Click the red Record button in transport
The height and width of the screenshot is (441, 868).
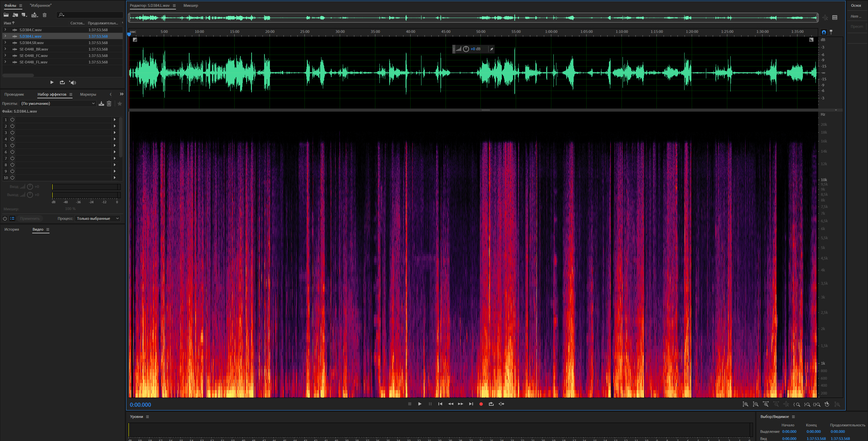click(481, 404)
